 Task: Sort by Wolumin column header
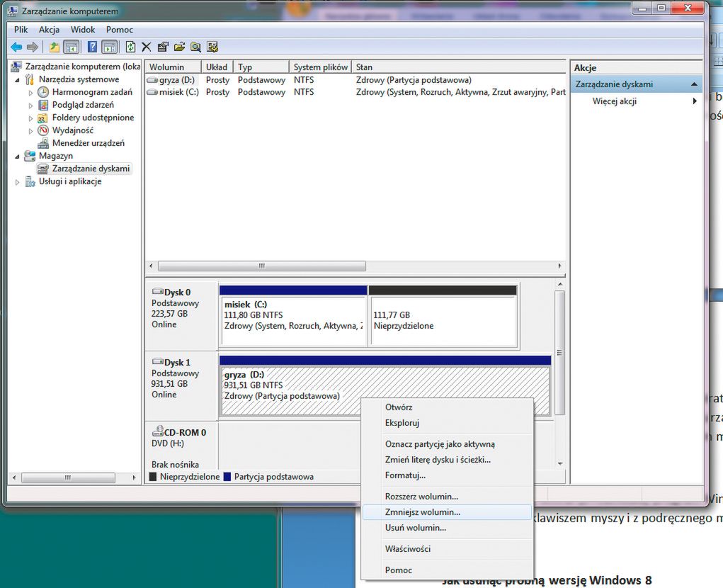click(x=173, y=67)
